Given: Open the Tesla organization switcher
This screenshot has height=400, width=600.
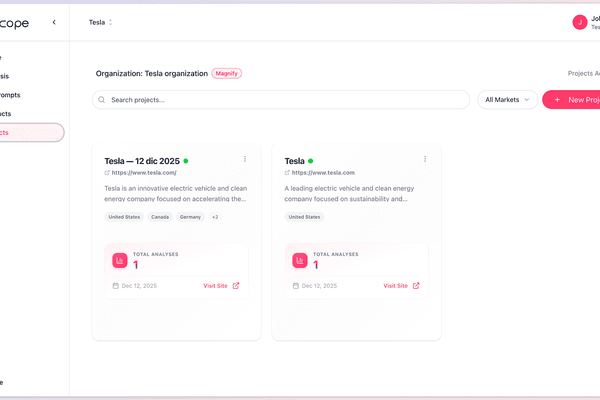Looking at the screenshot, I should [100, 22].
